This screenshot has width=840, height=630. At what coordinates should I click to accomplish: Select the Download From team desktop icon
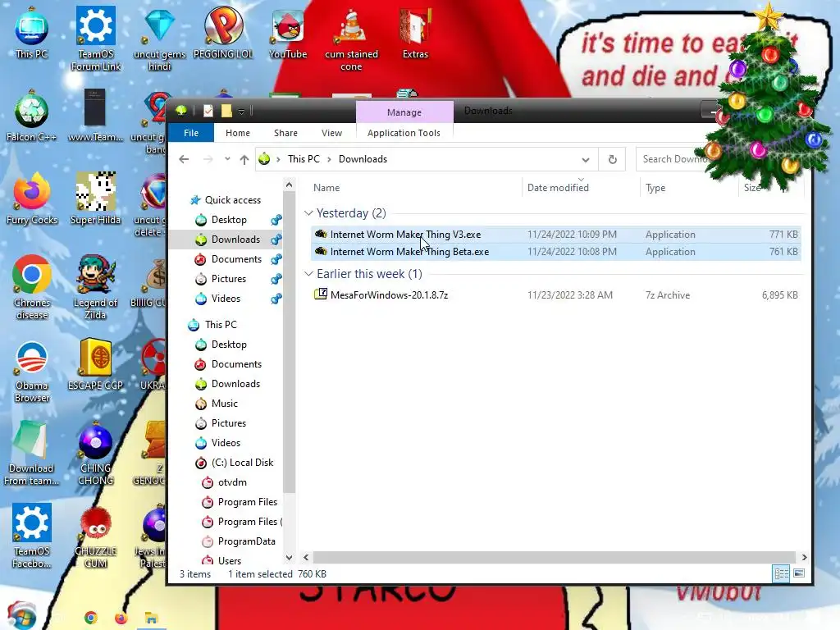[x=32, y=453]
